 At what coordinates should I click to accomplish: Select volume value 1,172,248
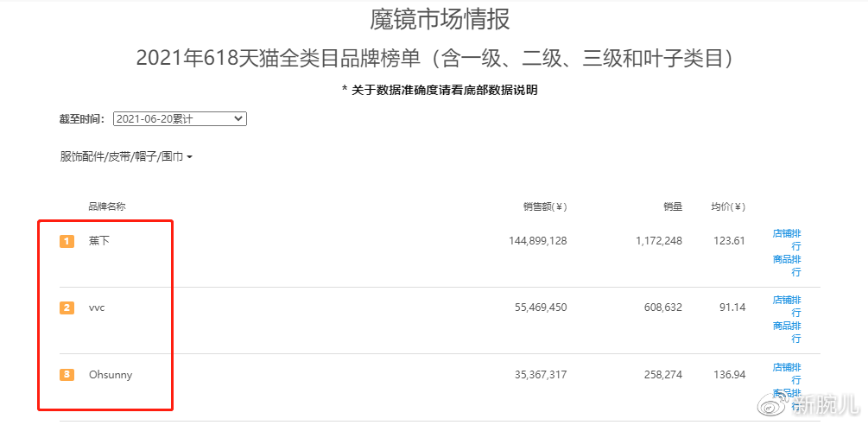click(x=657, y=241)
